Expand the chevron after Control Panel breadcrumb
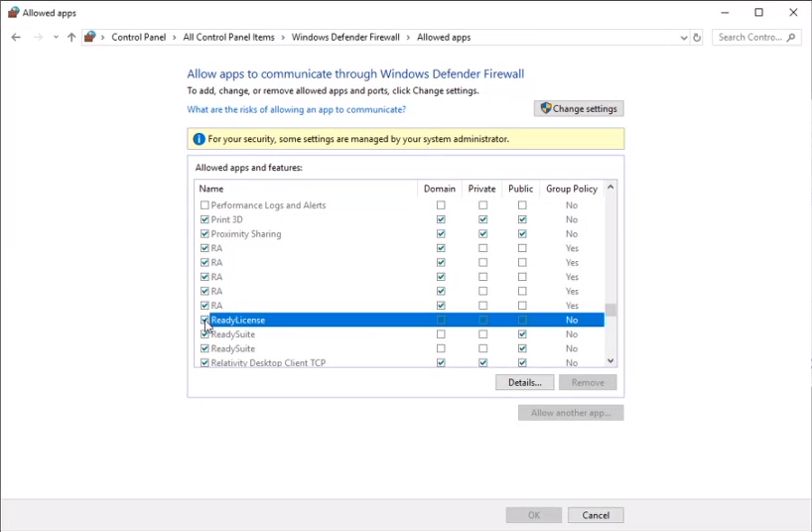 [x=175, y=38]
